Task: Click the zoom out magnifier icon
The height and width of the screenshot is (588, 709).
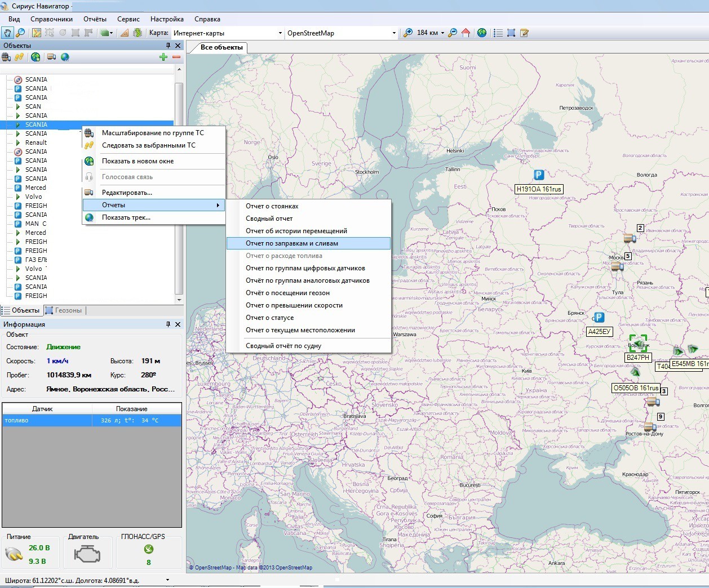Action: coord(453,33)
